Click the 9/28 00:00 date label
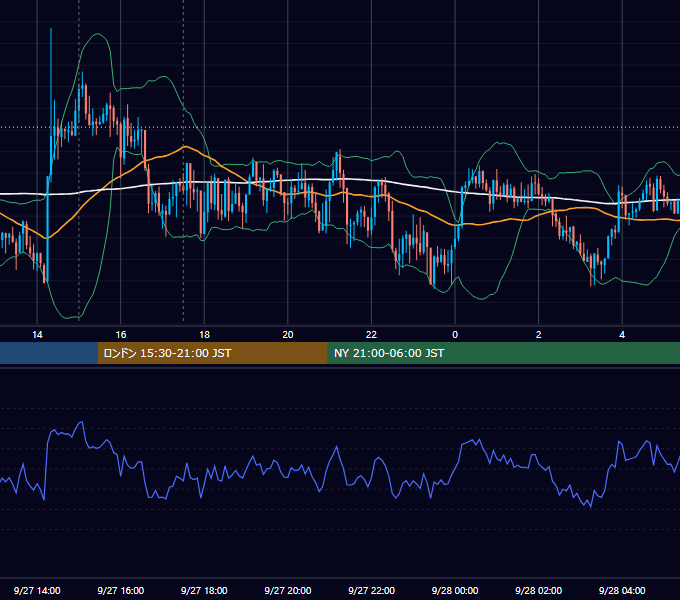This screenshot has width=680, height=600. pos(455,590)
